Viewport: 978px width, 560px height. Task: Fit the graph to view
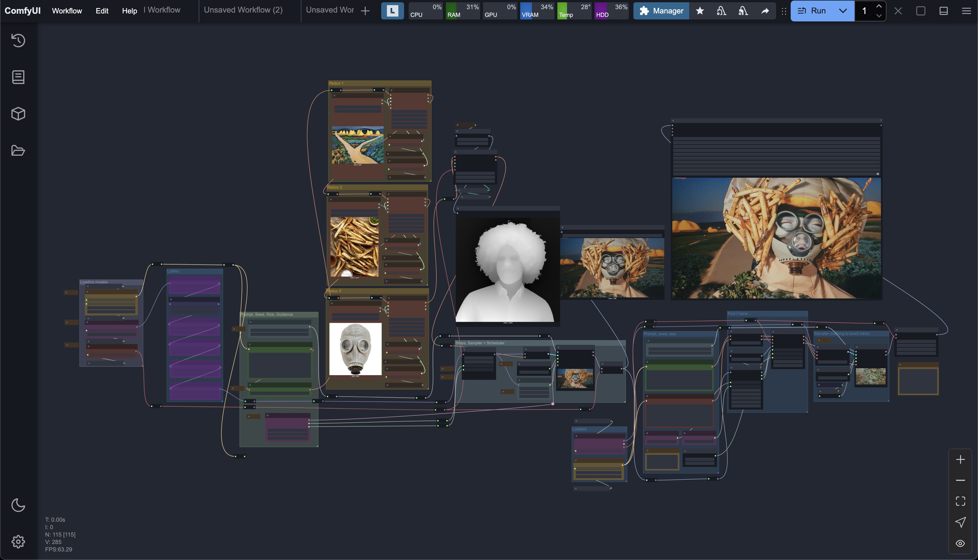pos(960,501)
